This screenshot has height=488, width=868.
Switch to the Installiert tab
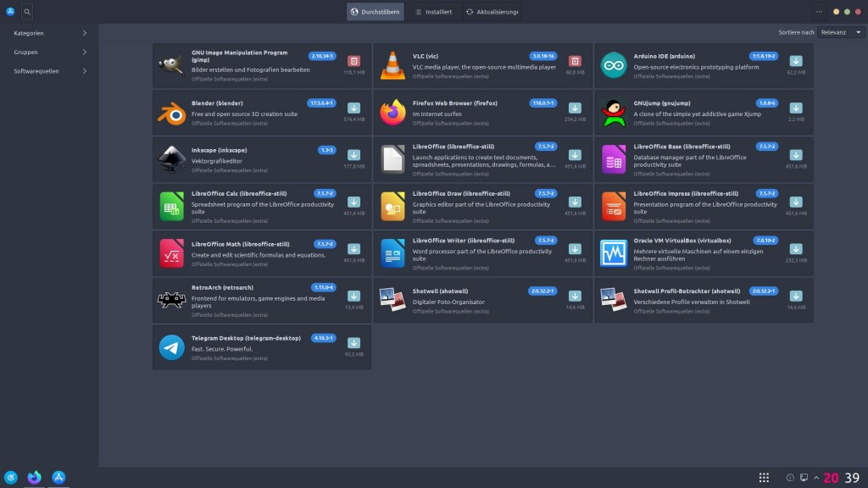(x=432, y=12)
